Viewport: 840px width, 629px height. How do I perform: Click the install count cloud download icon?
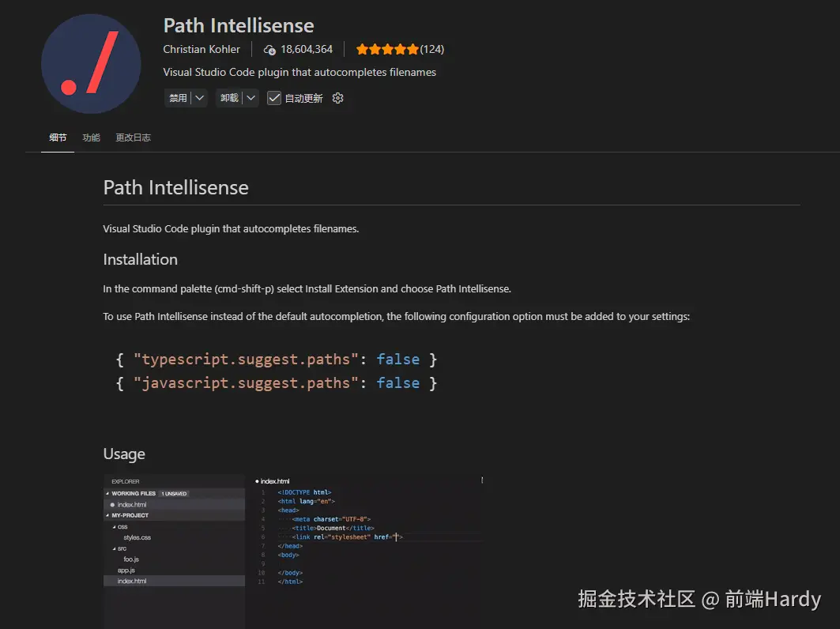coord(269,50)
